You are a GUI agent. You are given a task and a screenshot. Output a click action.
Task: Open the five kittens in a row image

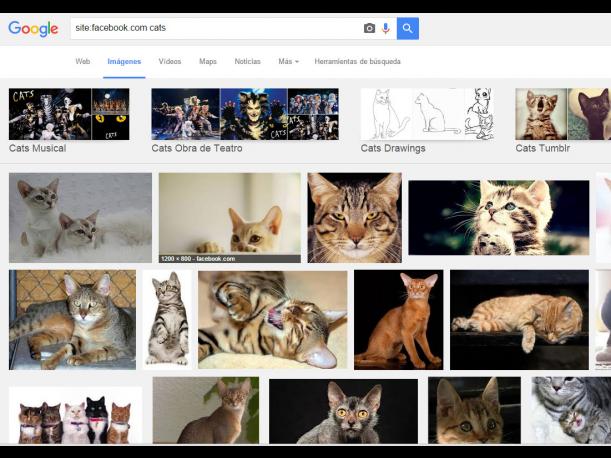(x=75, y=415)
